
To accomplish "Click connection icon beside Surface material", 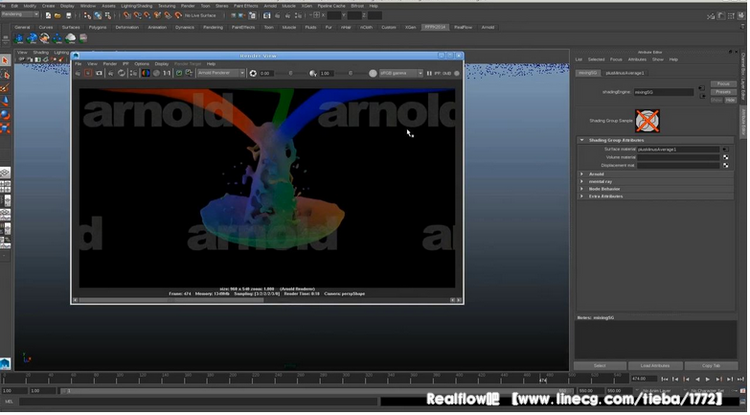I will click(726, 149).
